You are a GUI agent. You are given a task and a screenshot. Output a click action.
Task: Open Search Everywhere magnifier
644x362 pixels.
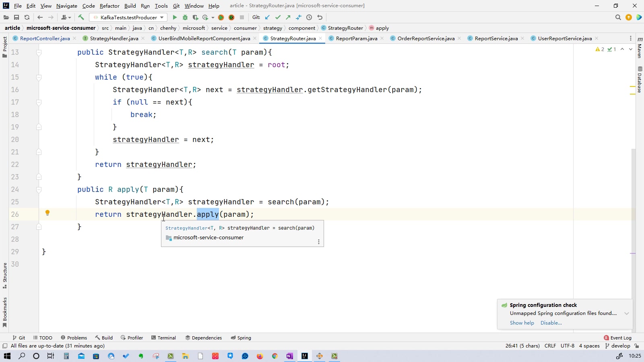618,17
